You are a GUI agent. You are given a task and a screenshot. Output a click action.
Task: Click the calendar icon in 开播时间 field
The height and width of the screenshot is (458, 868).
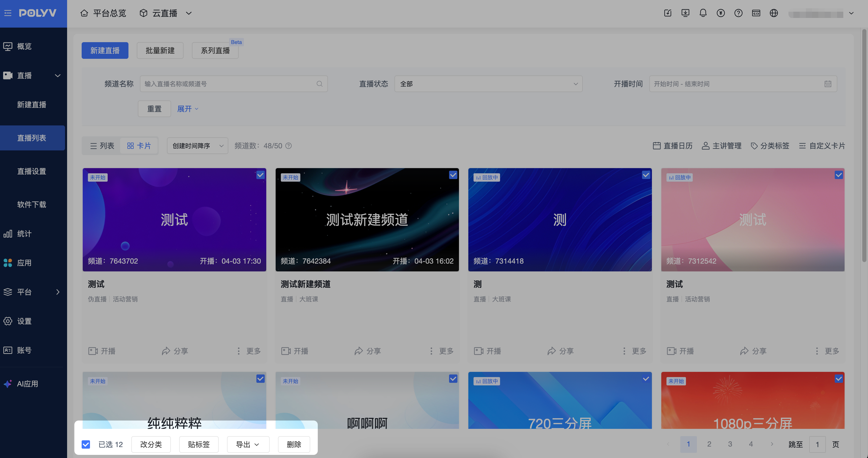click(828, 84)
